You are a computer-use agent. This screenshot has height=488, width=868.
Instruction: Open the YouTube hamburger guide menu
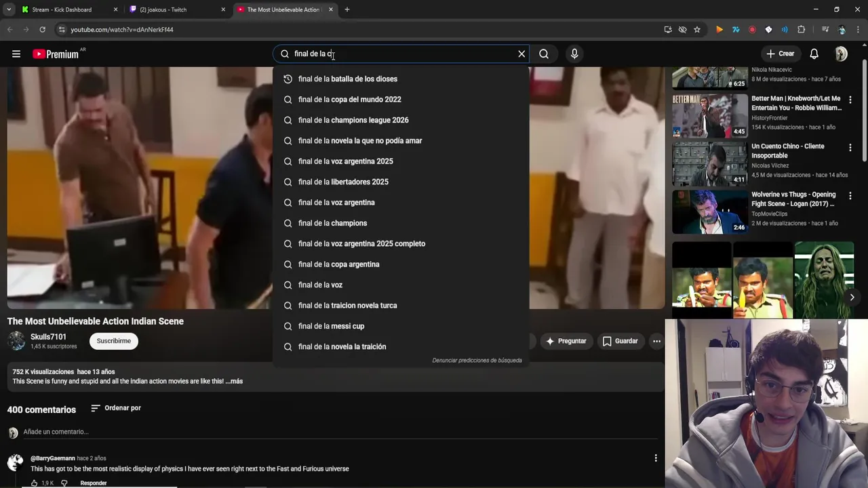pos(16,54)
